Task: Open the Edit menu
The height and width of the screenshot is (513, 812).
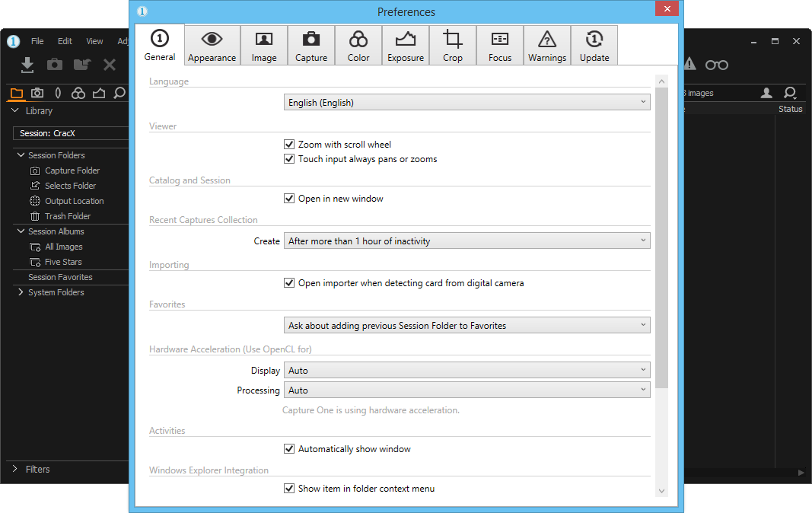Action: pos(65,41)
